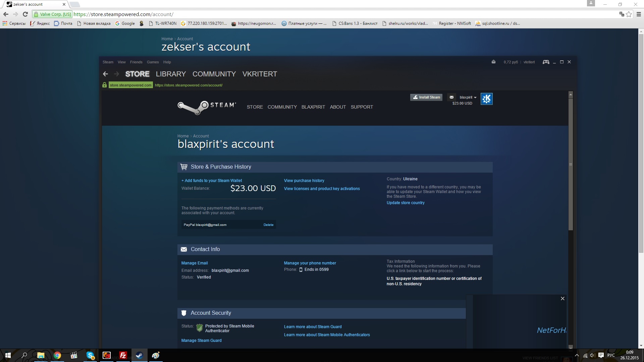Click the Home breadcrumb above blaxpirit's account
Screen dimensions: 644x362
183,136
